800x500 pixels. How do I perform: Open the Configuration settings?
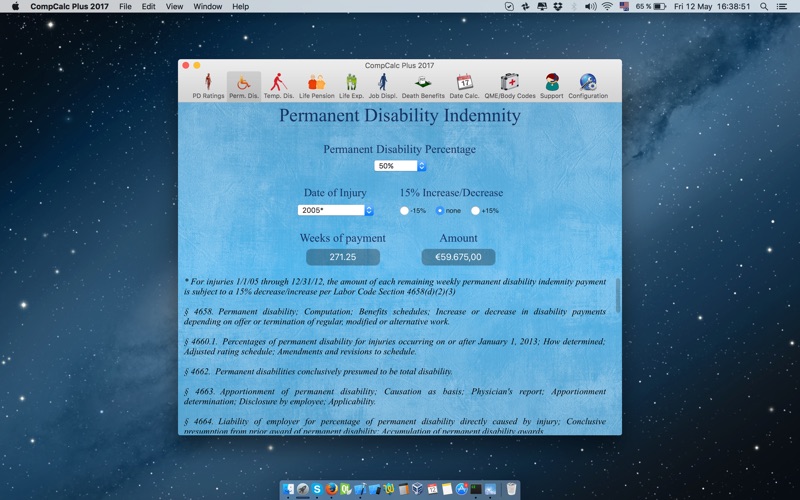[x=588, y=86]
